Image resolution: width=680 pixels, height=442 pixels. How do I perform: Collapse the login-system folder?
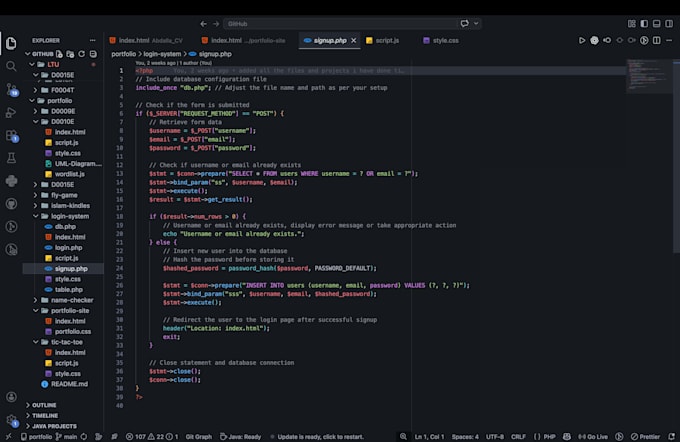pyautogui.click(x=63, y=216)
